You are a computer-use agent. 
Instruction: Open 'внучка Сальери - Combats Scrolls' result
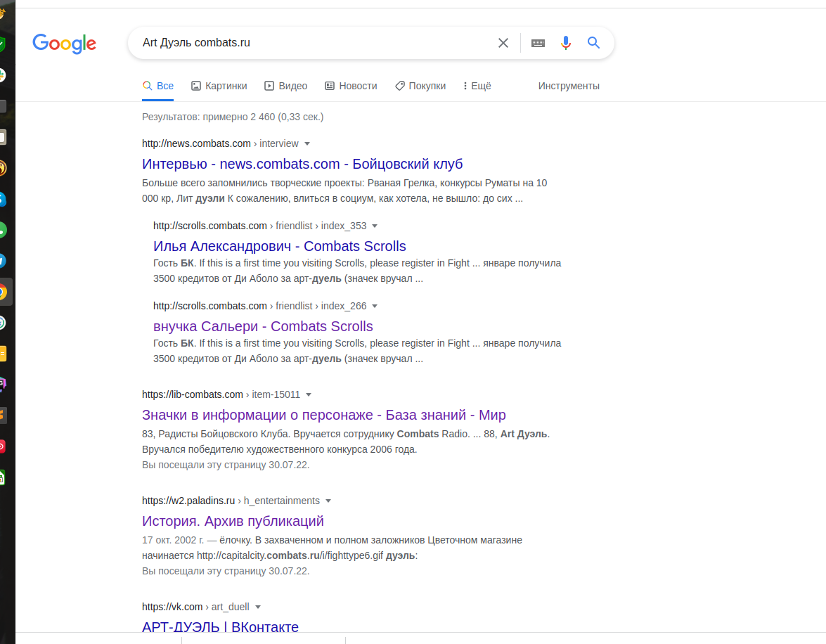coord(263,326)
